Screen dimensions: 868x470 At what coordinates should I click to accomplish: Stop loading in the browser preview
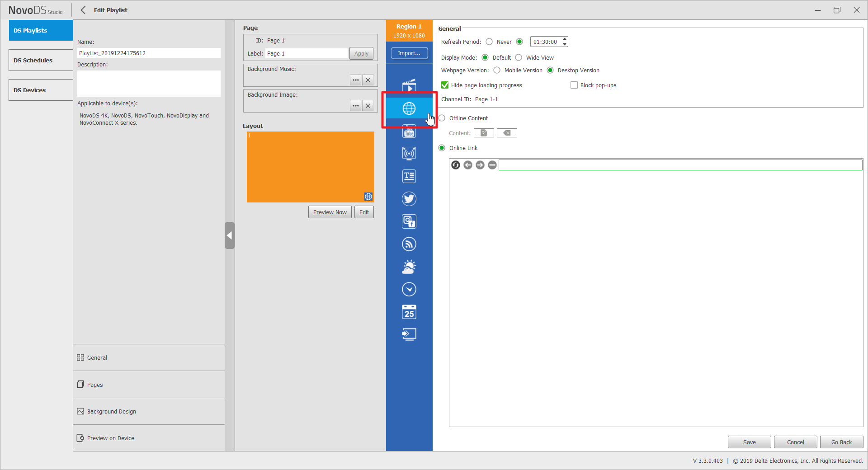point(492,165)
